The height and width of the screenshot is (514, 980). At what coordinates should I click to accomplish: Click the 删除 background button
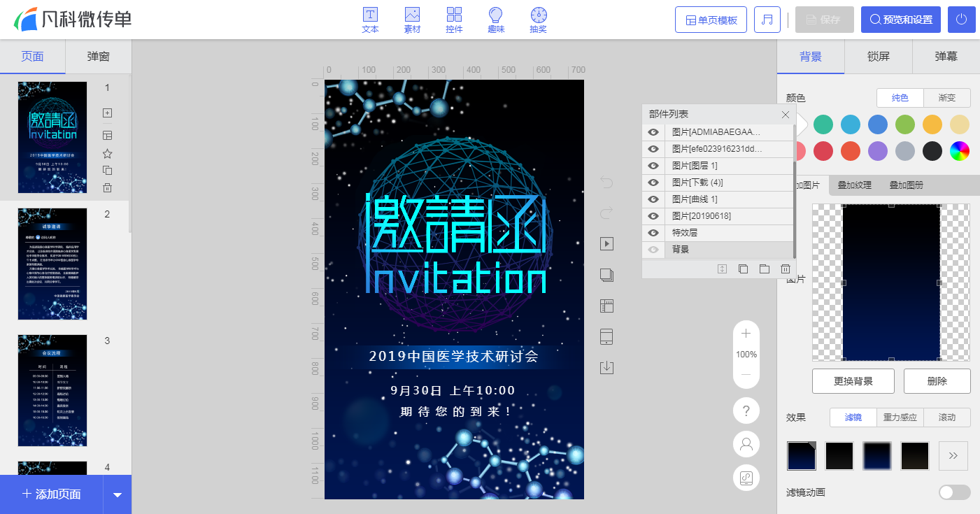(937, 381)
